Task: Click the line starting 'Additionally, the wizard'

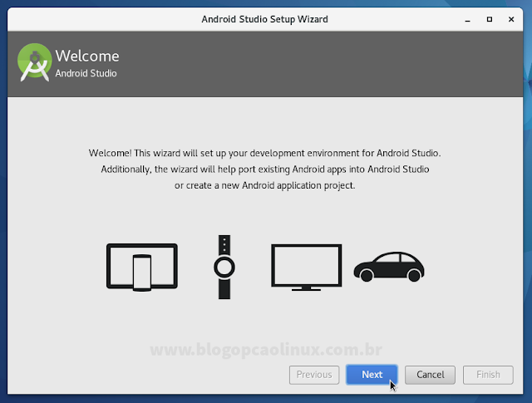Action: click(265, 170)
